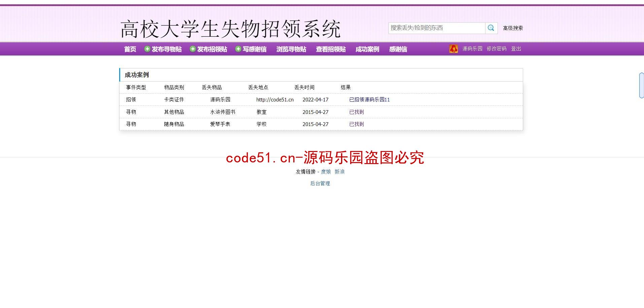Click the user avatar icon

pyautogui.click(x=453, y=49)
